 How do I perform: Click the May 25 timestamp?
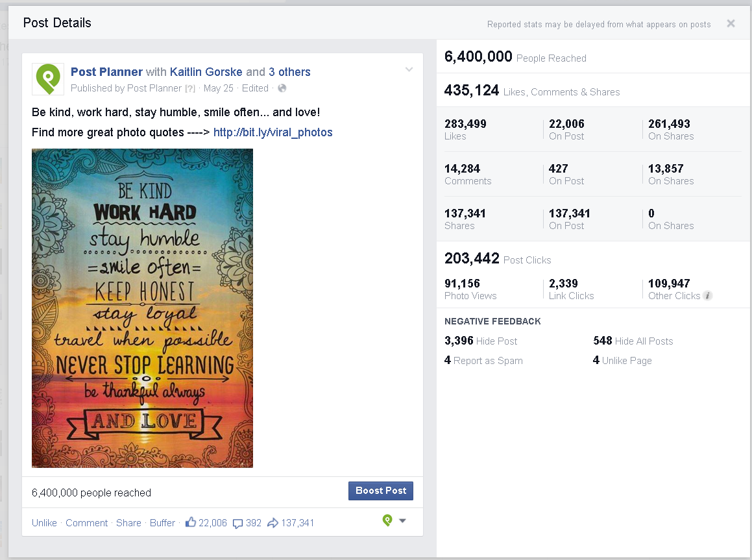tap(219, 88)
